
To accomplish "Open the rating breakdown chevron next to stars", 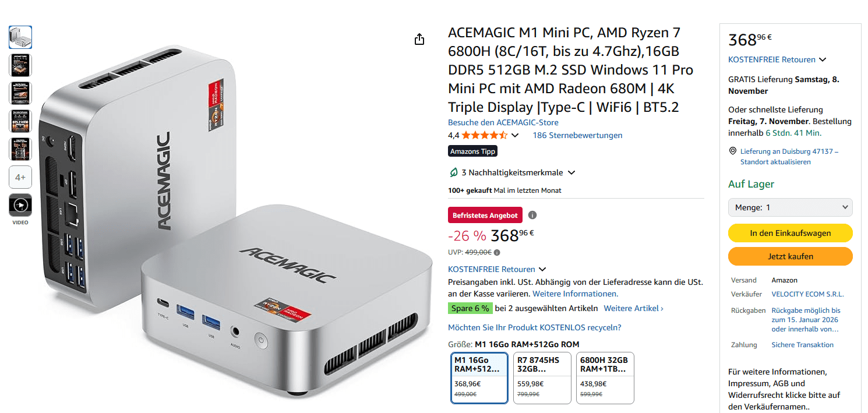I will [x=515, y=135].
